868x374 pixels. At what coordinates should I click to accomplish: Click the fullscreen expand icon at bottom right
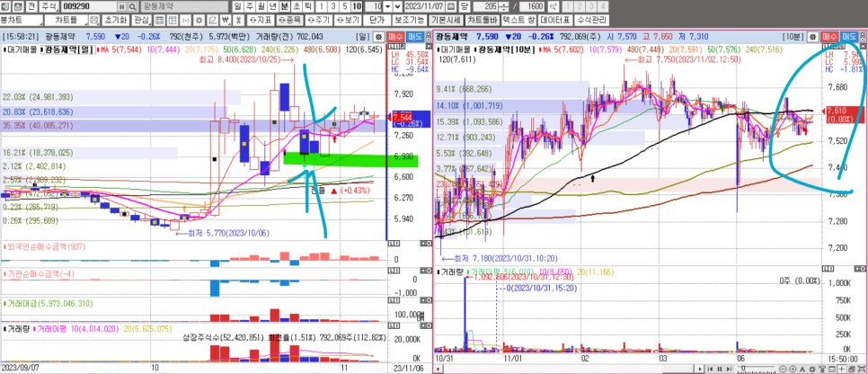pyautogui.click(x=862, y=369)
